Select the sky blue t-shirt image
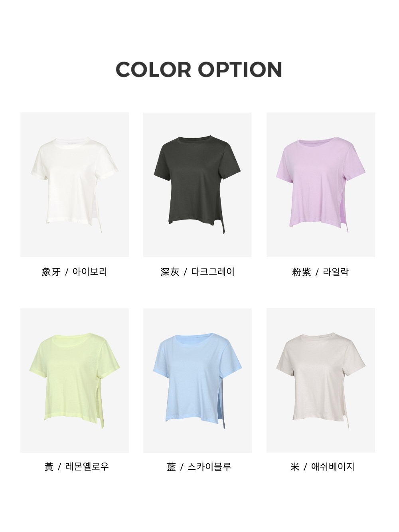This screenshot has width=399, height=532. [197, 380]
